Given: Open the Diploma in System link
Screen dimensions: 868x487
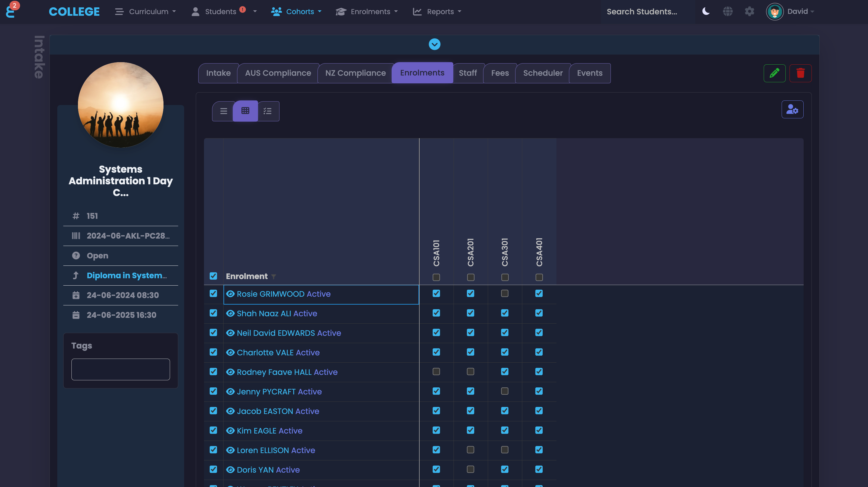Looking at the screenshot, I should tap(126, 276).
